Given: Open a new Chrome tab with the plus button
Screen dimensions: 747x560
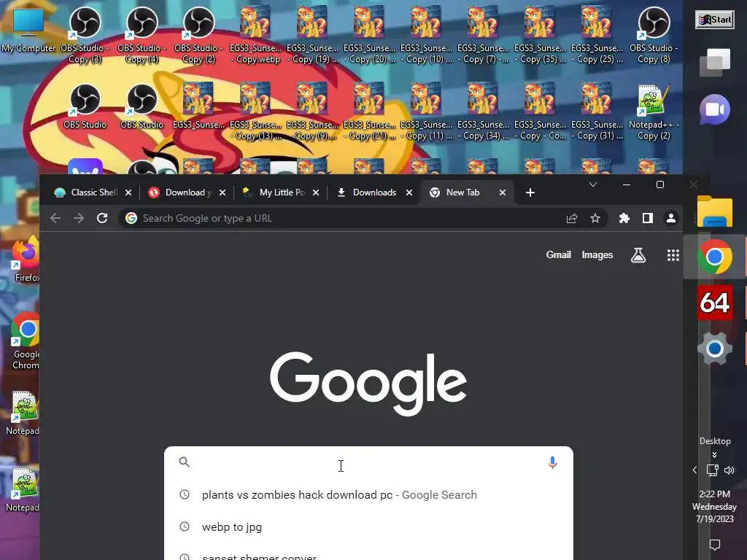Looking at the screenshot, I should tap(530, 192).
